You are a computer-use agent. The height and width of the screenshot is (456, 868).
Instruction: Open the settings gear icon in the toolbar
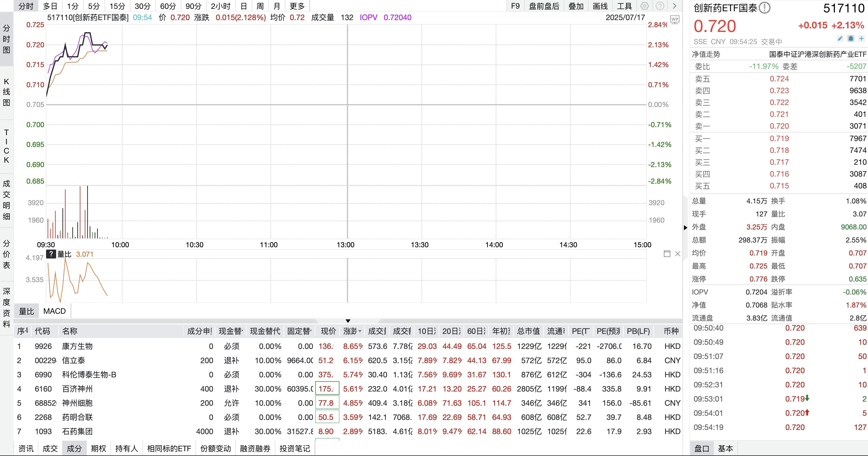645,6
